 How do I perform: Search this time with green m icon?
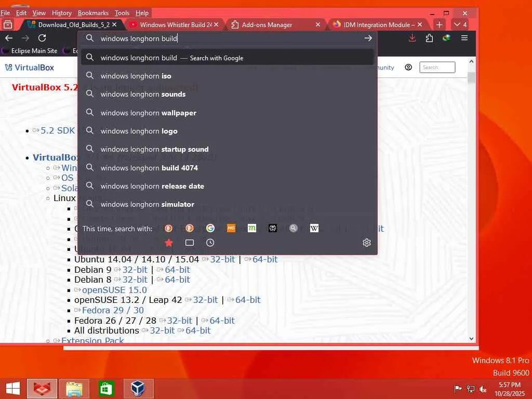[252, 229]
